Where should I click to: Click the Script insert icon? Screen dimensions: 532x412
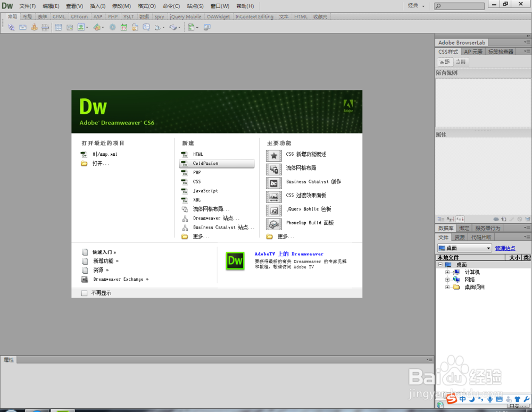(x=173, y=28)
